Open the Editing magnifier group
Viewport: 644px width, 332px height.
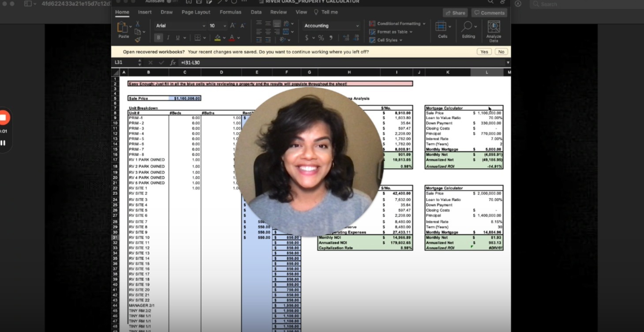(x=468, y=30)
